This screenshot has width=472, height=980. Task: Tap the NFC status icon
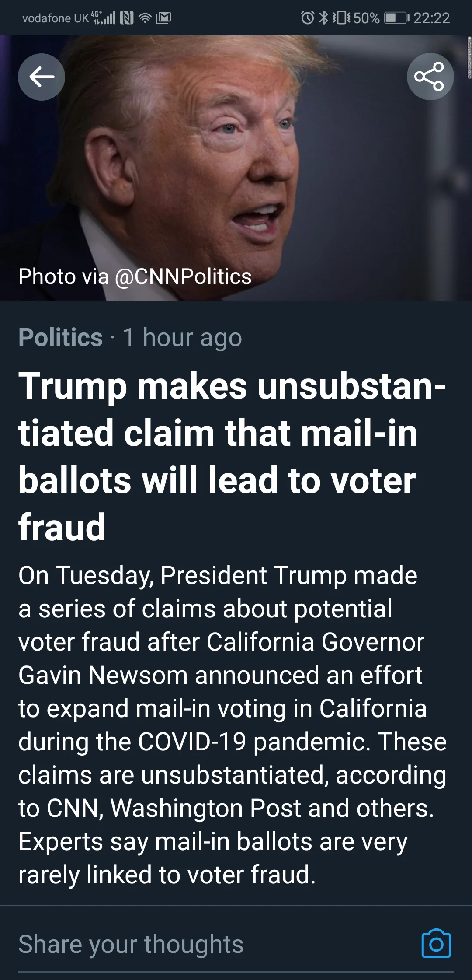(127, 18)
